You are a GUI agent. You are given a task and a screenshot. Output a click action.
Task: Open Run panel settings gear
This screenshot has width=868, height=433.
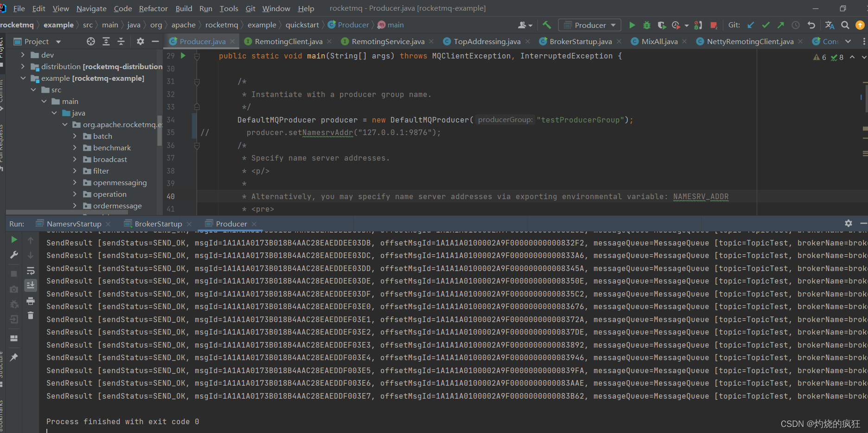(x=849, y=223)
